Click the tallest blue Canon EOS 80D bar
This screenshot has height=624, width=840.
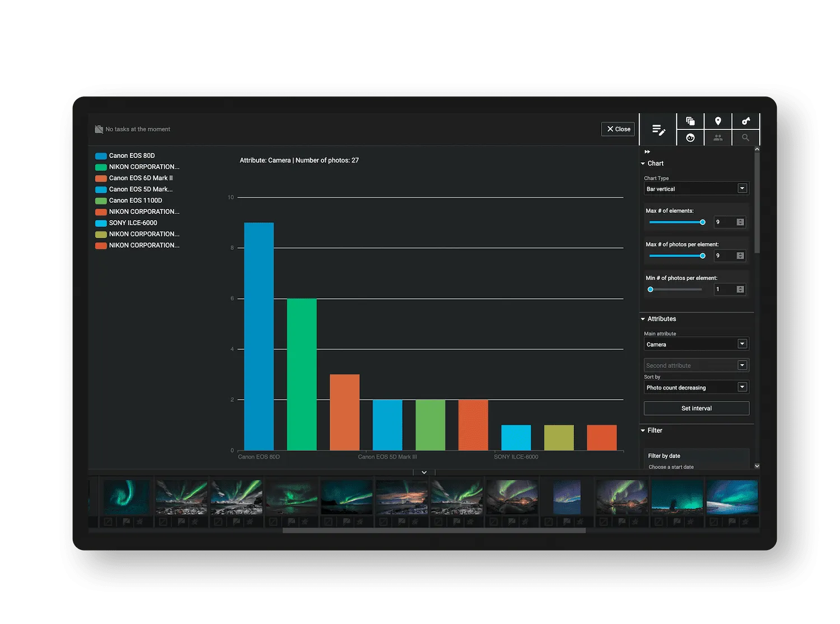[x=259, y=336]
